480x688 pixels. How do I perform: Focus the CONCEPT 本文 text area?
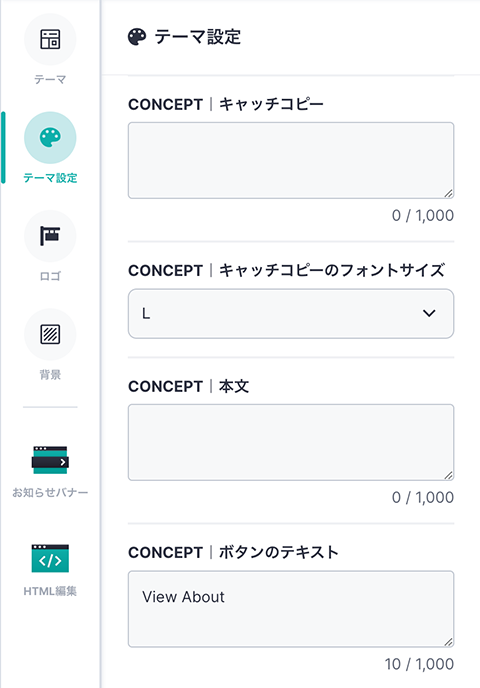[x=291, y=442]
